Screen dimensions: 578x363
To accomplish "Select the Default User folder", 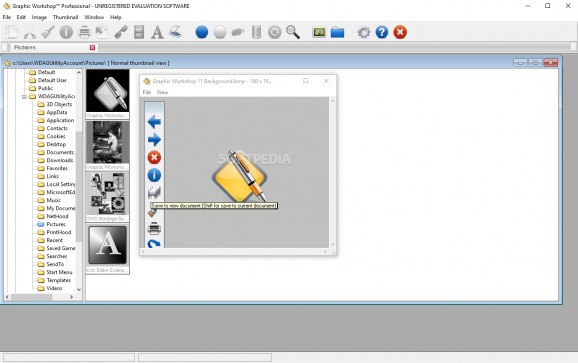I will [48, 80].
